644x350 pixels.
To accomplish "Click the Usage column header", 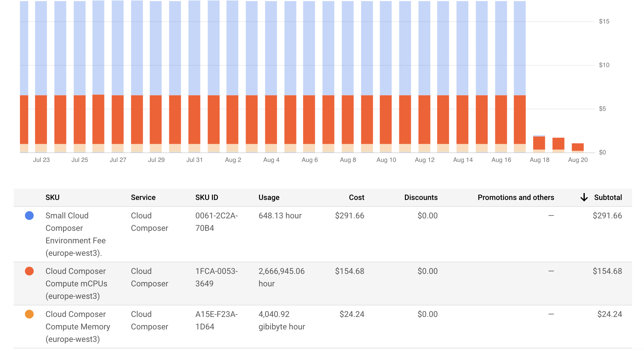I will click(x=269, y=197).
